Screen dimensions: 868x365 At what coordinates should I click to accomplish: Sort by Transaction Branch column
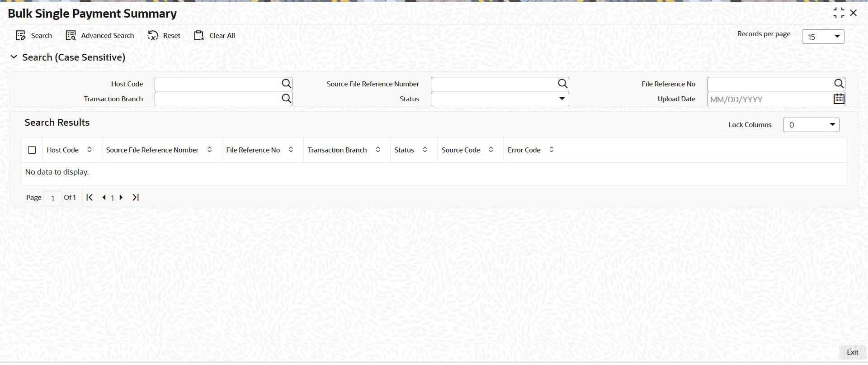(378, 150)
